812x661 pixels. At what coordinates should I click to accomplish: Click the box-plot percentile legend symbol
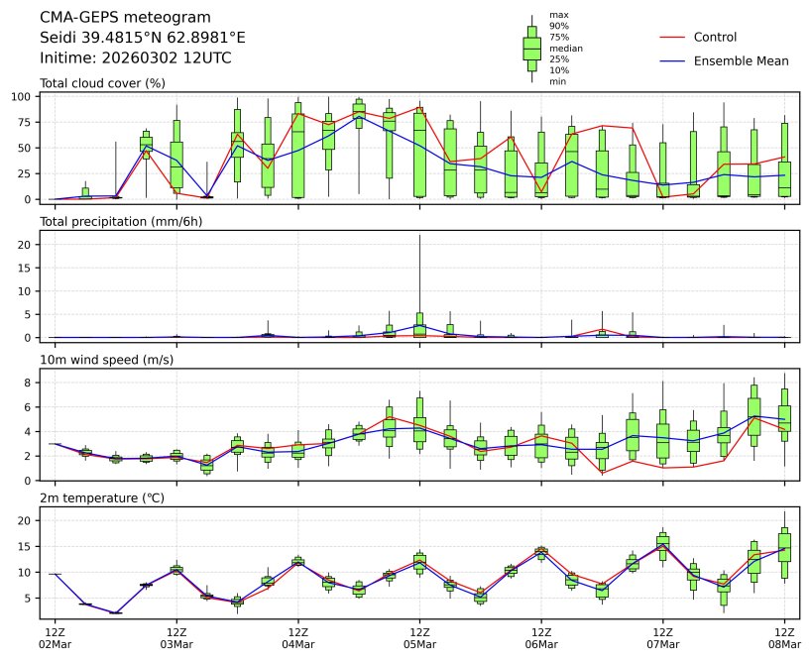coord(531,48)
